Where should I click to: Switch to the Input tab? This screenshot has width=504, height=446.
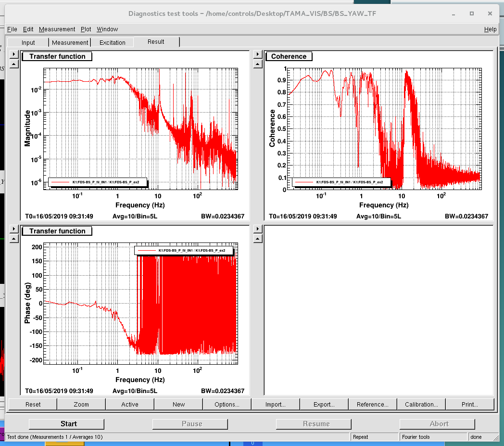coord(28,43)
